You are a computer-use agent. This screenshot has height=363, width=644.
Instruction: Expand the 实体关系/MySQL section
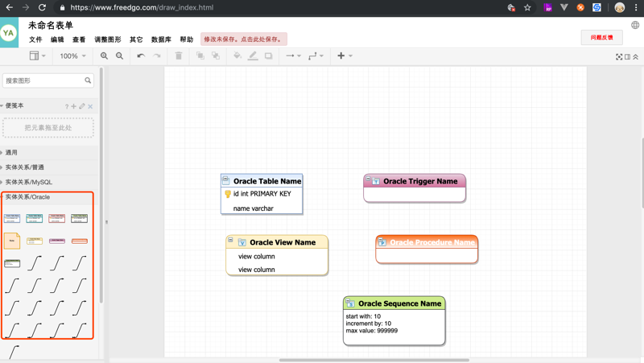click(28, 182)
